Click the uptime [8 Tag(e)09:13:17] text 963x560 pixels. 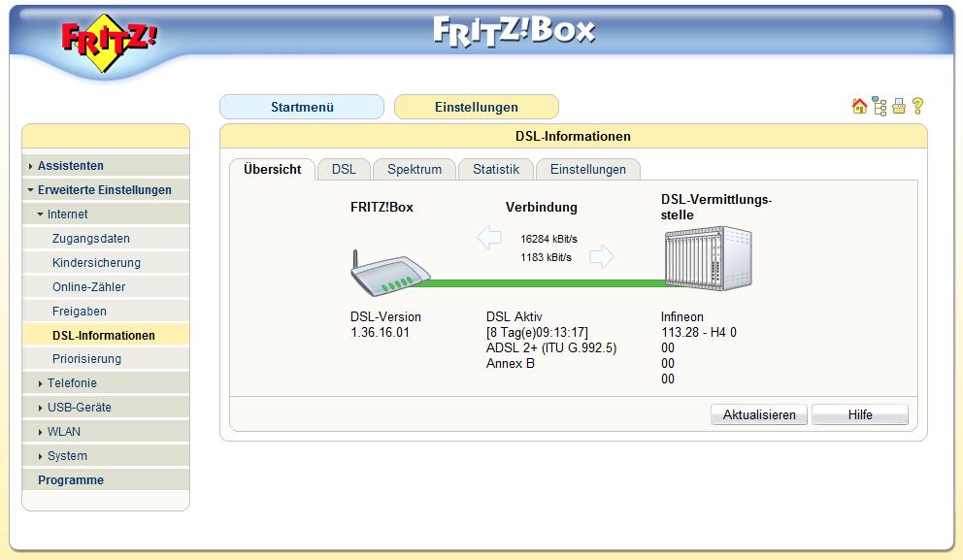537,332
